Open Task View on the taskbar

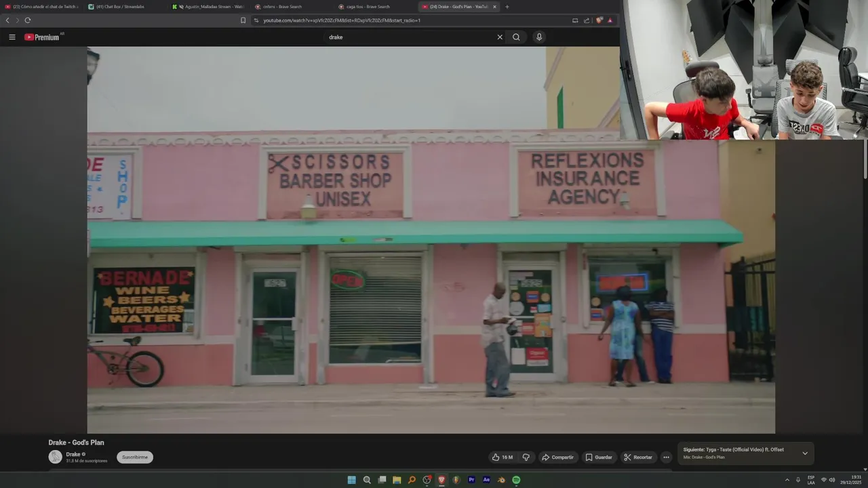click(x=382, y=480)
